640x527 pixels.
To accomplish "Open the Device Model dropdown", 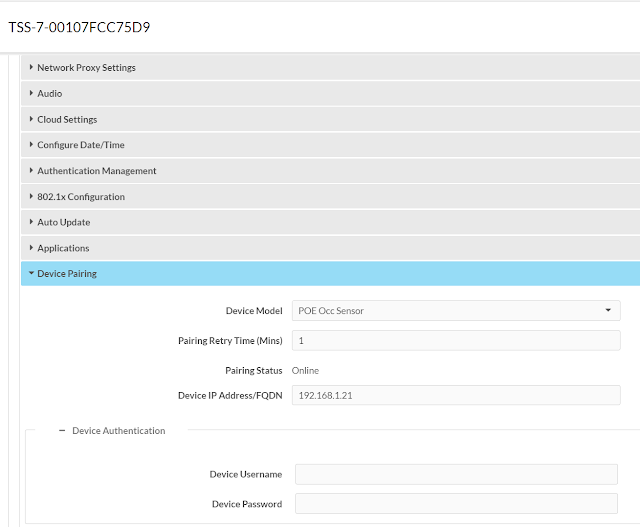I will (x=455, y=311).
